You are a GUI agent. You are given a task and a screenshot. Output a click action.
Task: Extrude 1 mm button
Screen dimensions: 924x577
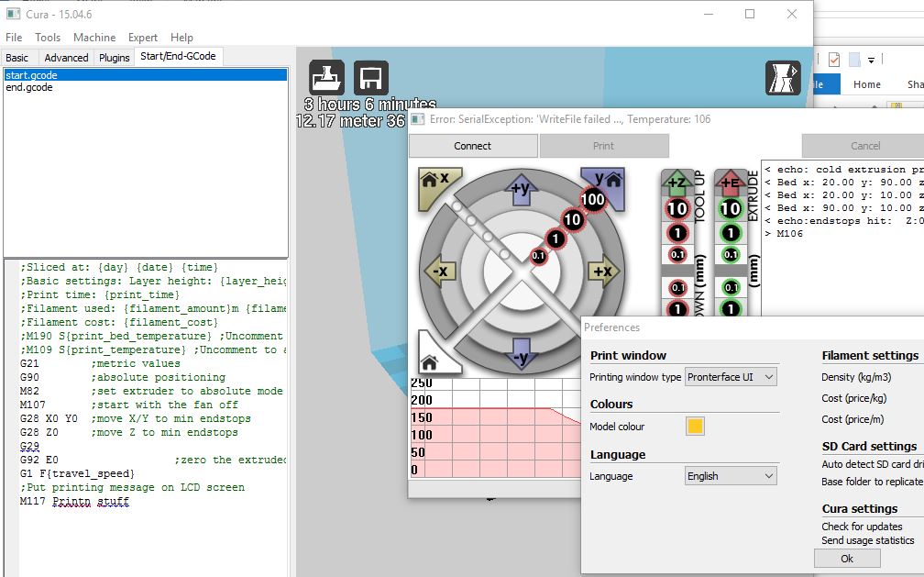[731, 233]
